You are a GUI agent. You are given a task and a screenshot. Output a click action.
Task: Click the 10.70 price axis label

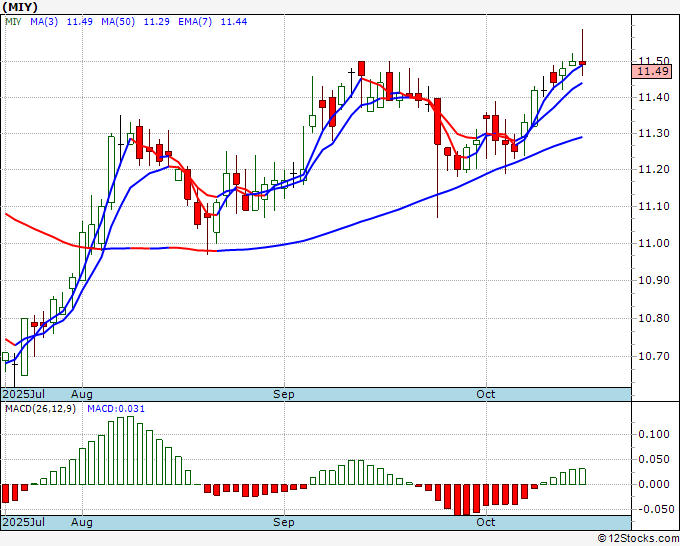[654, 356]
